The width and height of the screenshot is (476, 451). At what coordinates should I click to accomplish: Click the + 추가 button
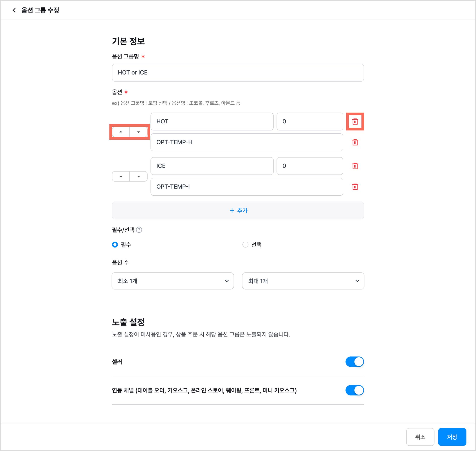(238, 211)
